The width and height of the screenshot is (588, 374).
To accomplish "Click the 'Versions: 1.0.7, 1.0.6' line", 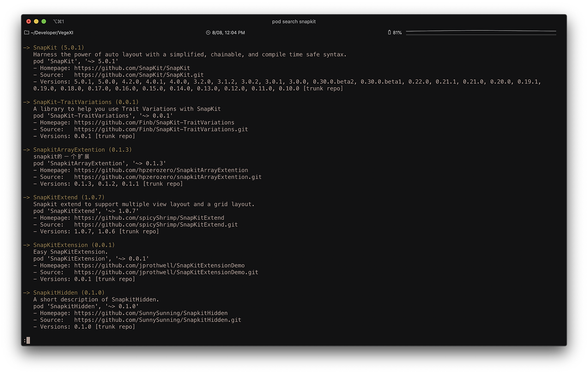I will [x=96, y=232].
